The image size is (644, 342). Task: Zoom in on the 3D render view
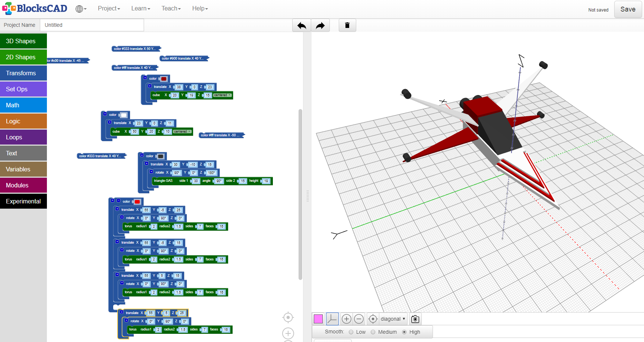[346, 319]
